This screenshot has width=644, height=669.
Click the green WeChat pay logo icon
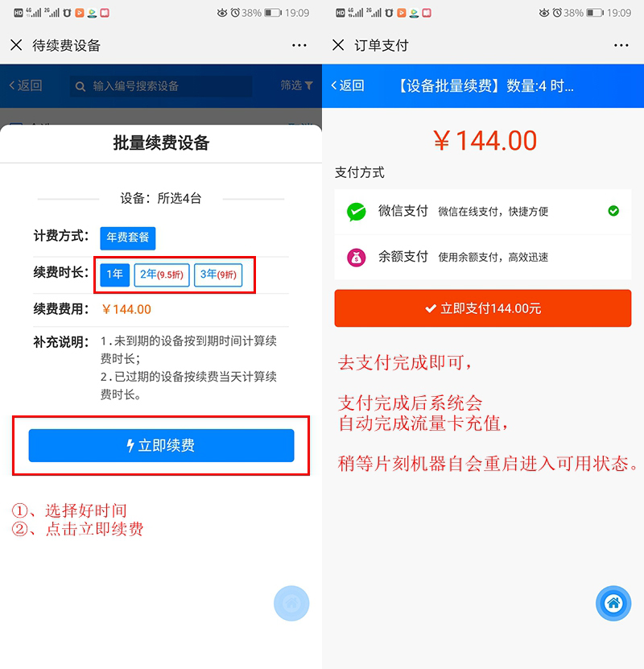click(356, 212)
